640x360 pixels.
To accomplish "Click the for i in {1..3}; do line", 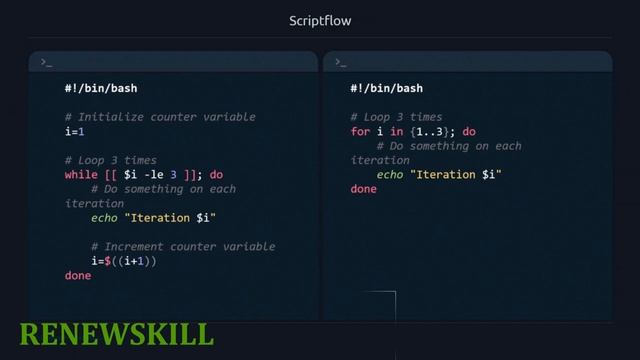I will [x=413, y=131].
